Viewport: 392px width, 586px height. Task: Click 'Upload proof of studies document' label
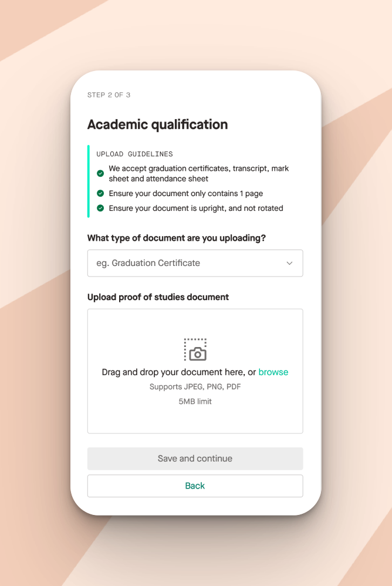click(158, 297)
